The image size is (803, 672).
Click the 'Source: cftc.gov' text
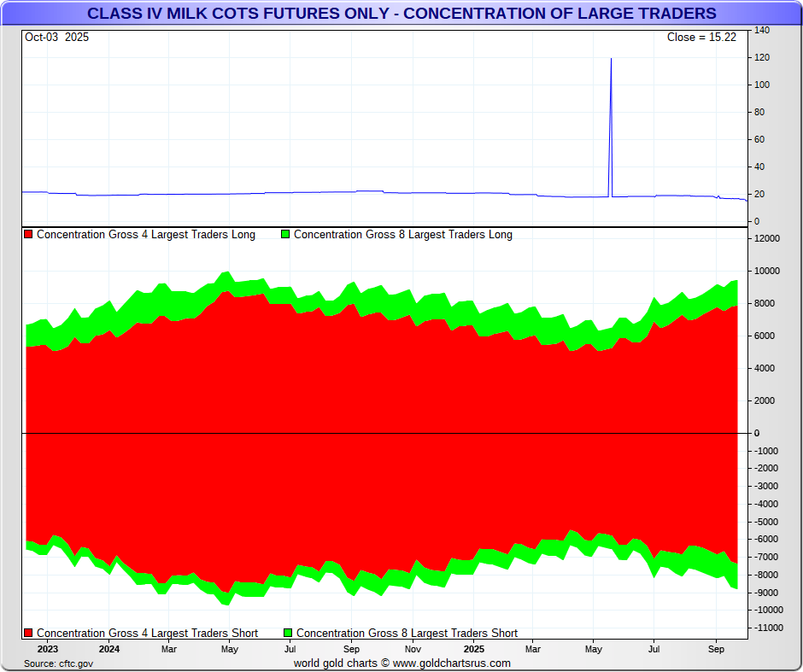tap(58, 663)
